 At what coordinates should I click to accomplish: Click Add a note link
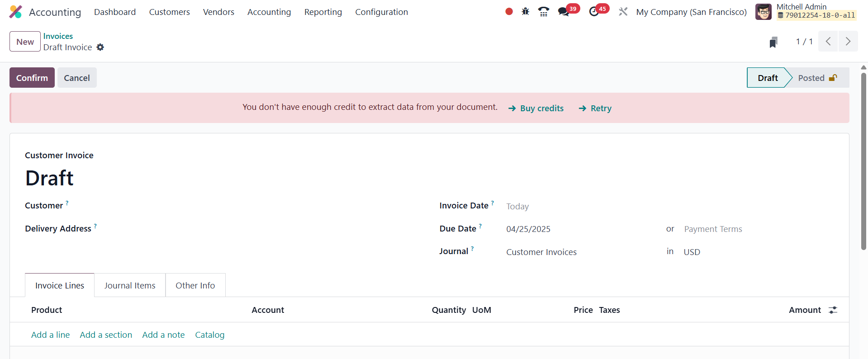pos(163,335)
